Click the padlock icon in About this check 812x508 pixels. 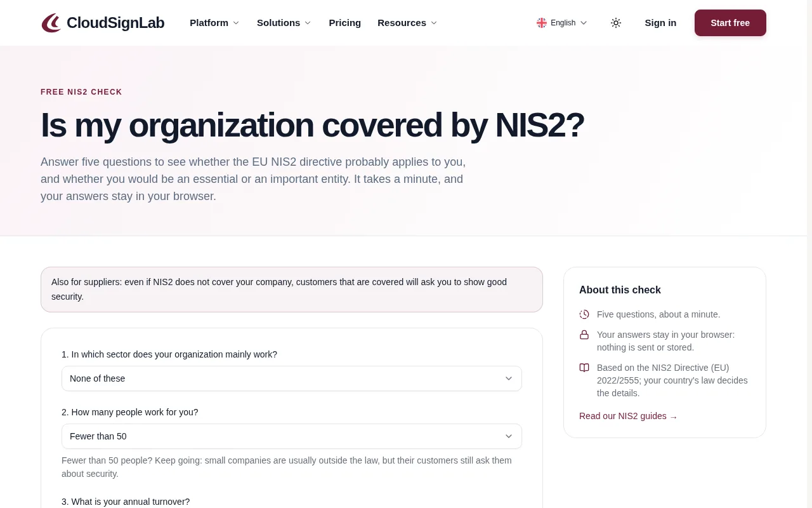(584, 335)
